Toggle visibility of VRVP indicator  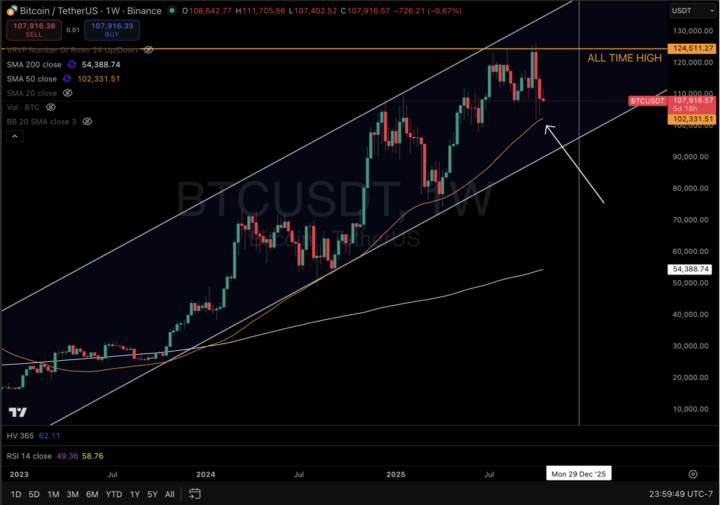(x=148, y=50)
